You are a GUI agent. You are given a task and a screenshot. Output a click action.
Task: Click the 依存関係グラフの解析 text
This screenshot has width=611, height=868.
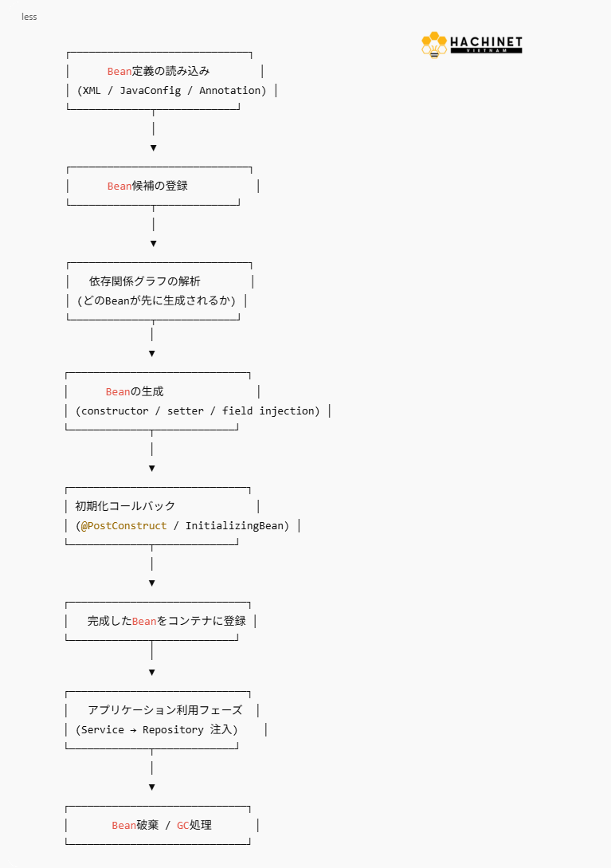(145, 281)
